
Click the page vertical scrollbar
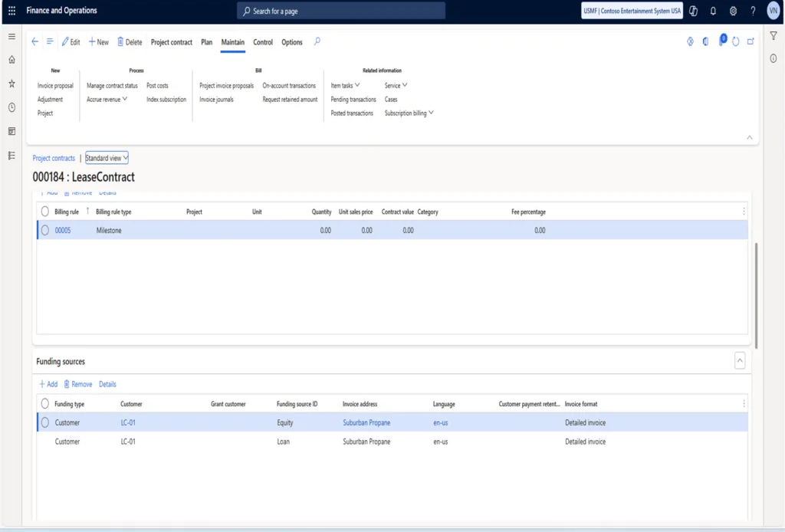(756, 295)
